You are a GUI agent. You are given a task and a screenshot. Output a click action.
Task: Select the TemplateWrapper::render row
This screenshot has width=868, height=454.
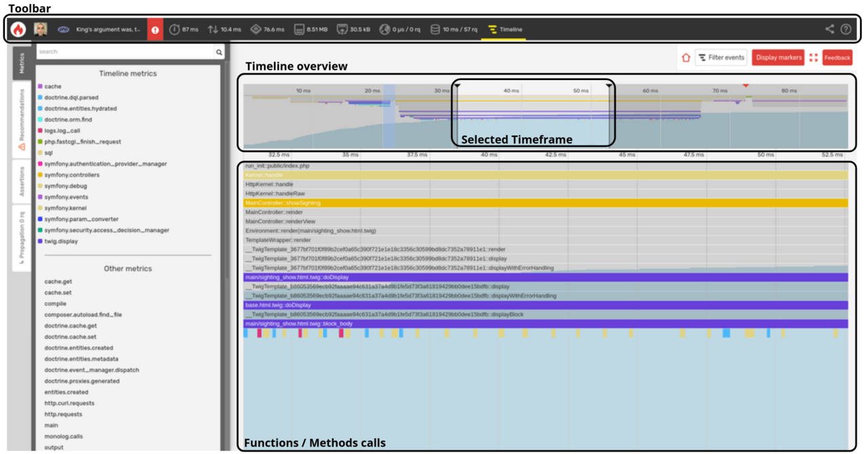(546, 240)
